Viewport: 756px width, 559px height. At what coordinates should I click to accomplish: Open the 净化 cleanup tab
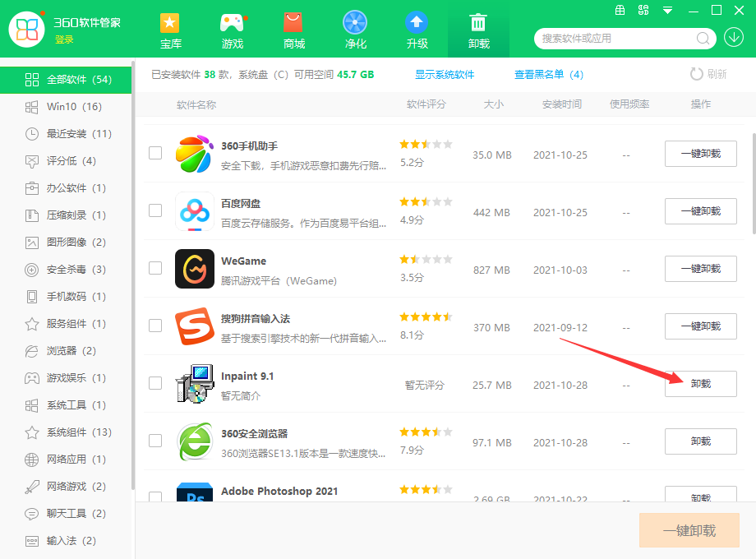click(355, 31)
